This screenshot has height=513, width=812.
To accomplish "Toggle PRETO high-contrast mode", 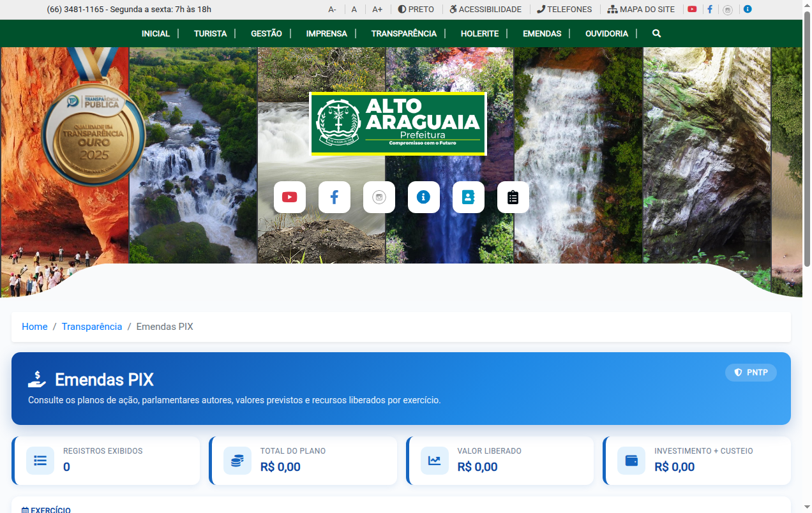I will tap(416, 10).
